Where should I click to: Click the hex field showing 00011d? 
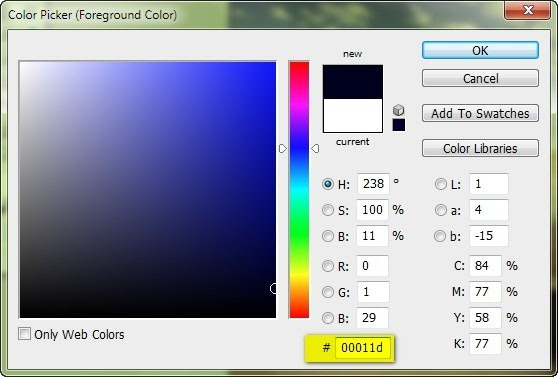click(362, 347)
